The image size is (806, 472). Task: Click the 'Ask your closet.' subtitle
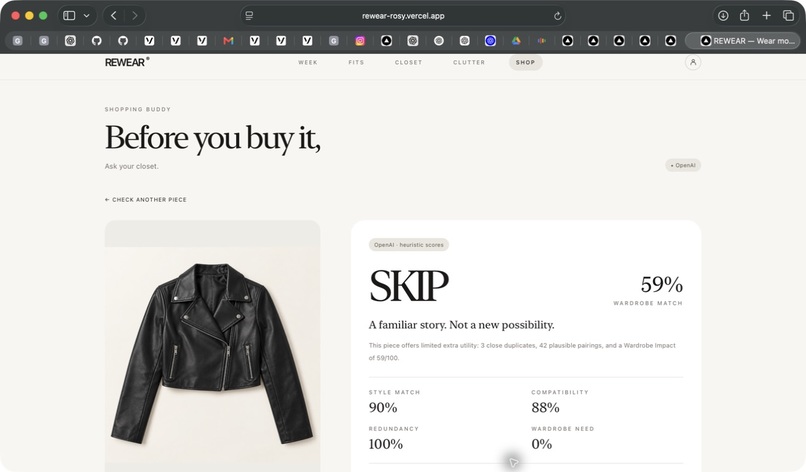point(132,166)
